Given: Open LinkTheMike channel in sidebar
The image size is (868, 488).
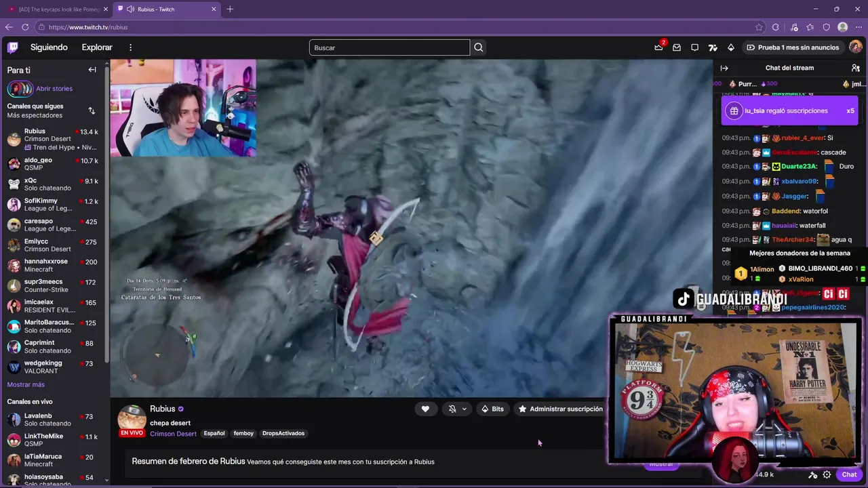Looking at the screenshot, I should pos(53,440).
